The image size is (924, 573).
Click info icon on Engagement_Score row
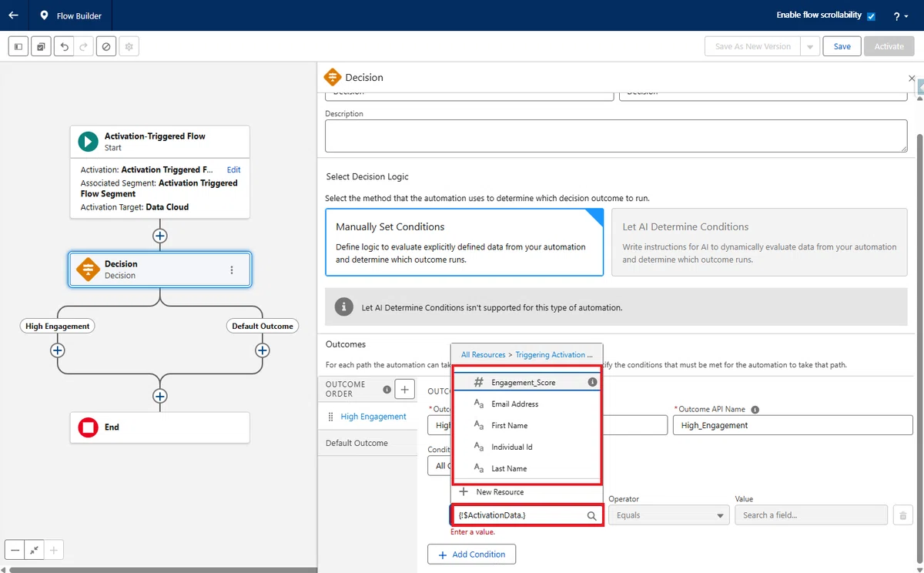pyautogui.click(x=592, y=382)
